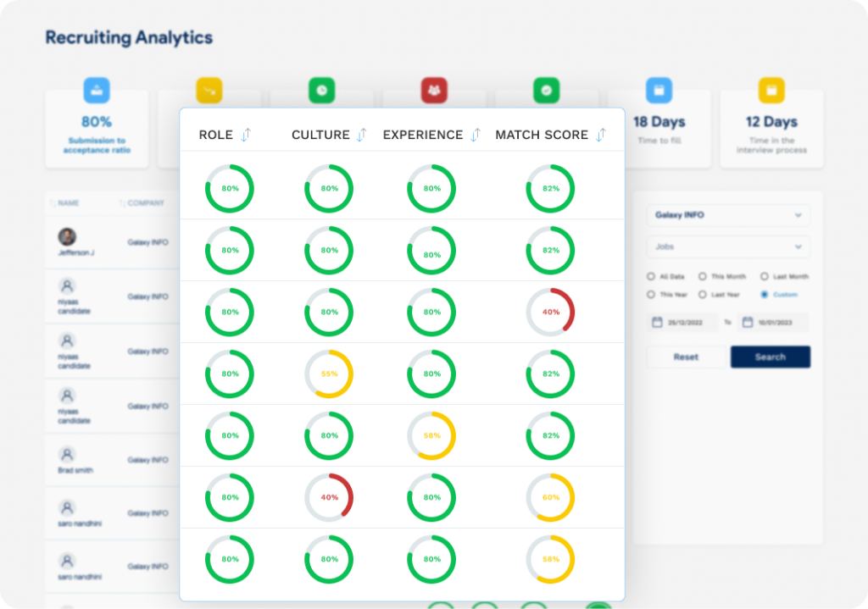Click the yellow trend chart icon
This screenshot has height=609, width=868.
[209, 90]
